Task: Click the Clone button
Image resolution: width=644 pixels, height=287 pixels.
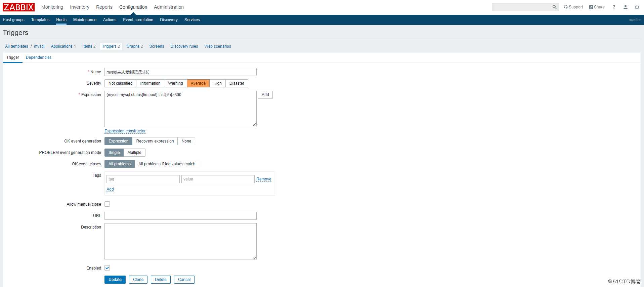Action: coord(138,280)
